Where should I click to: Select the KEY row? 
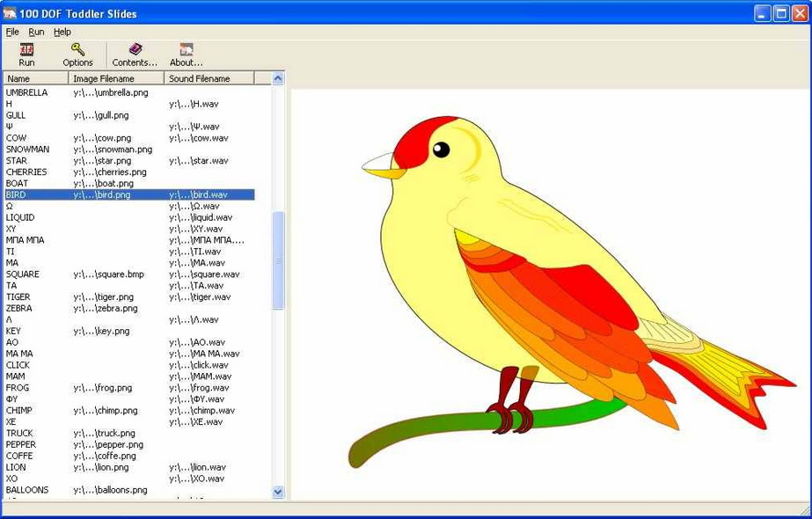pyautogui.click(x=129, y=331)
